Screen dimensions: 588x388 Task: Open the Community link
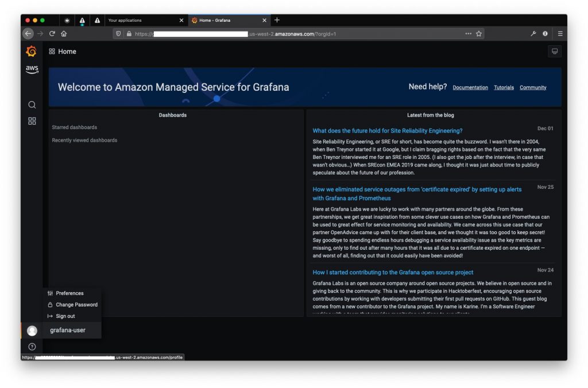(x=533, y=87)
